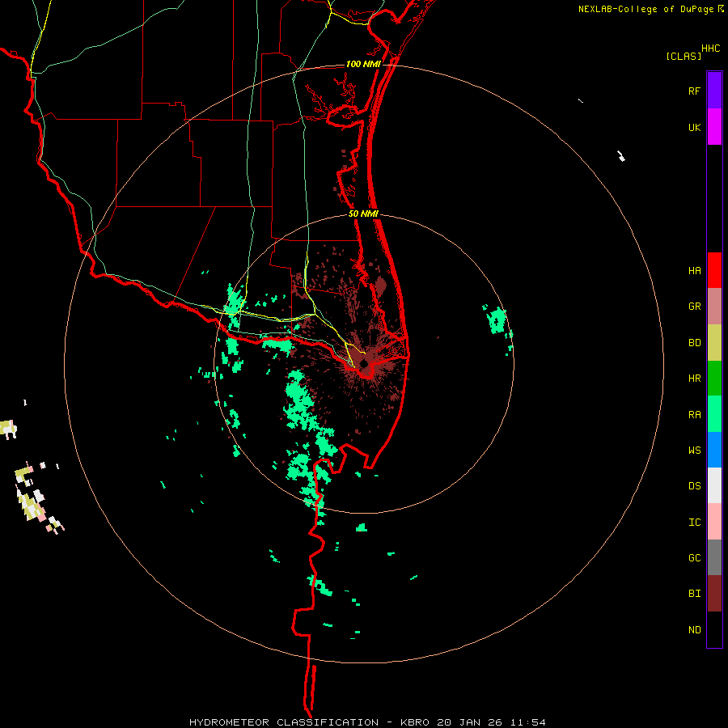
Task: Click the purple RF legend color swatch
Action: (714, 91)
